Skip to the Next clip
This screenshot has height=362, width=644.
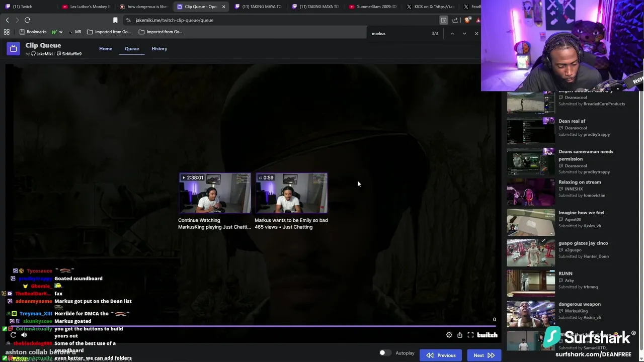point(484,355)
